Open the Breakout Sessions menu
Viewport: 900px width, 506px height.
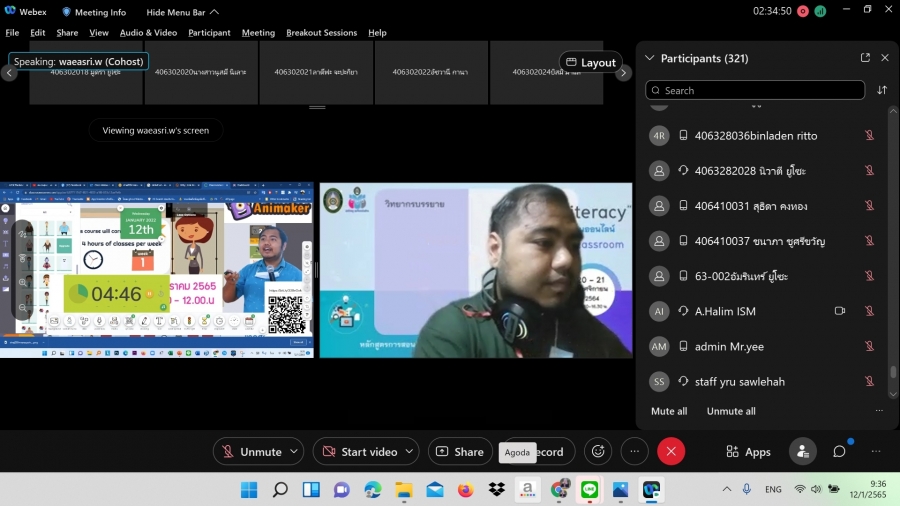tap(321, 32)
